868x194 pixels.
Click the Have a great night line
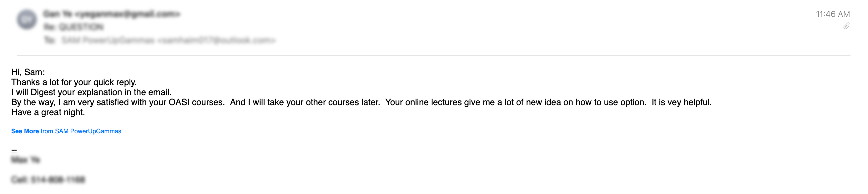click(x=48, y=112)
